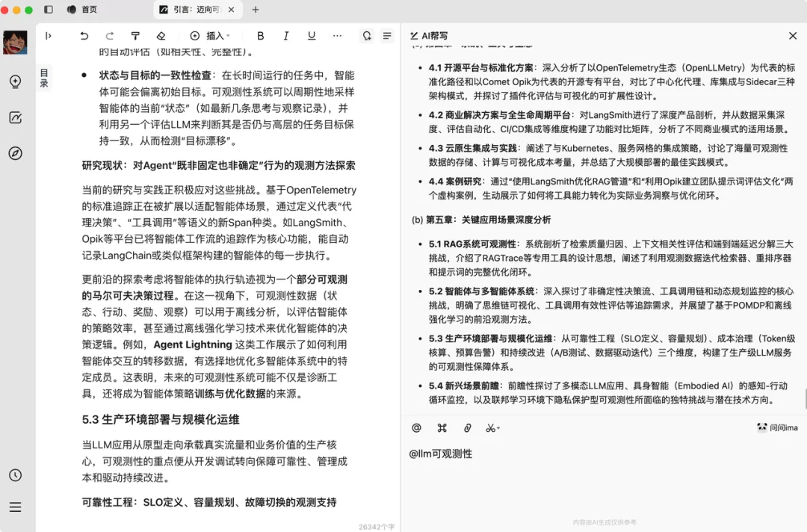Open the compose new document icon in sidebar
Viewport: 807px width, 532px height.
click(x=15, y=117)
